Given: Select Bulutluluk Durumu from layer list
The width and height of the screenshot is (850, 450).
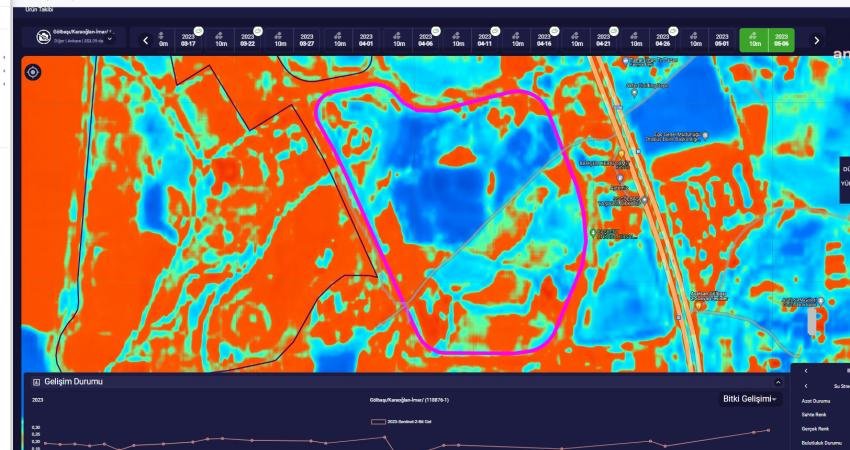Looking at the screenshot, I should (820, 442).
